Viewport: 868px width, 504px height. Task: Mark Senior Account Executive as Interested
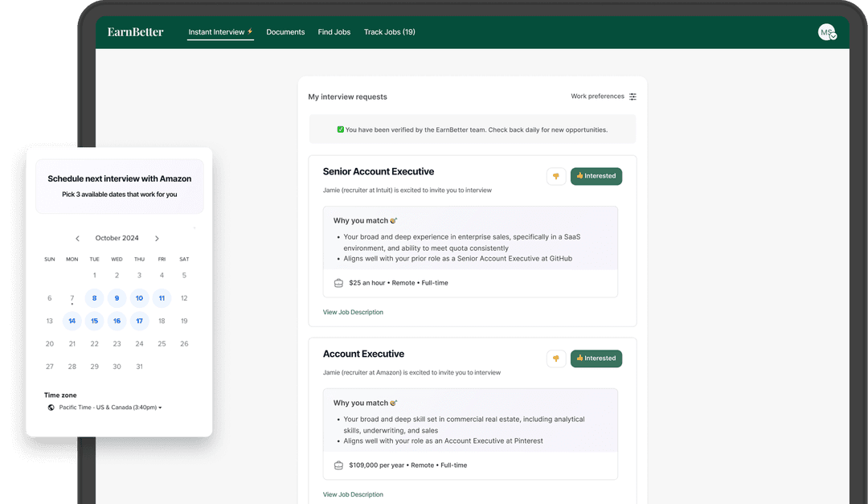[596, 176]
